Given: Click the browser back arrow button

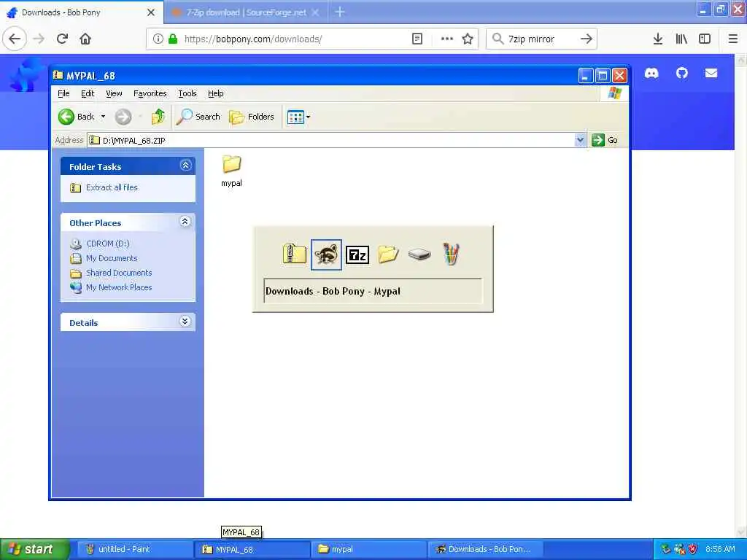Looking at the screenshot, I should 15,39.
